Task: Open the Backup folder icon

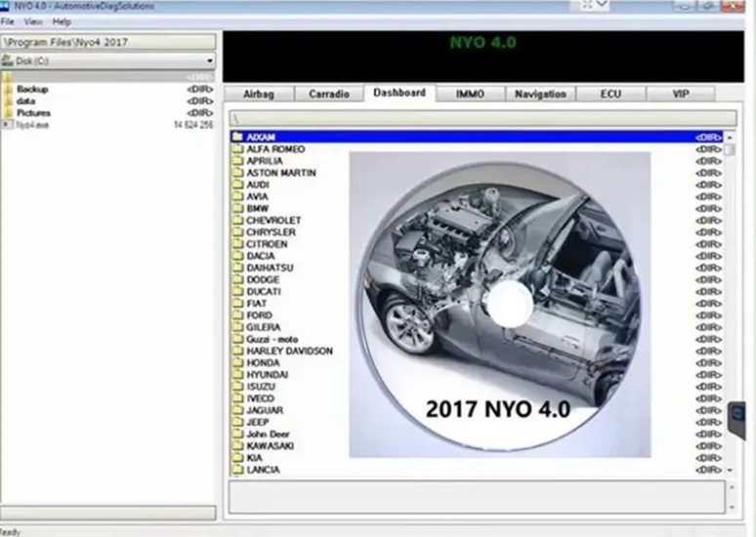Action: pos(7,89)
